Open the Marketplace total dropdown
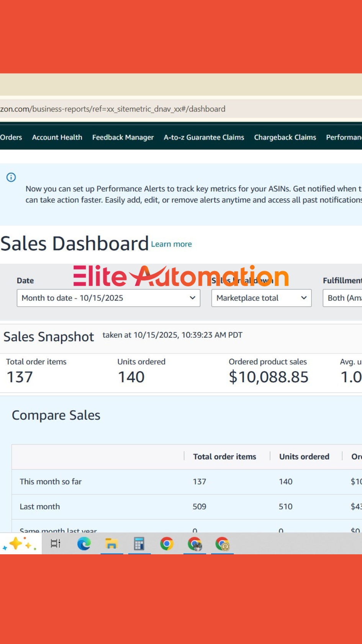Screen dimensions: 362x644 261,298
